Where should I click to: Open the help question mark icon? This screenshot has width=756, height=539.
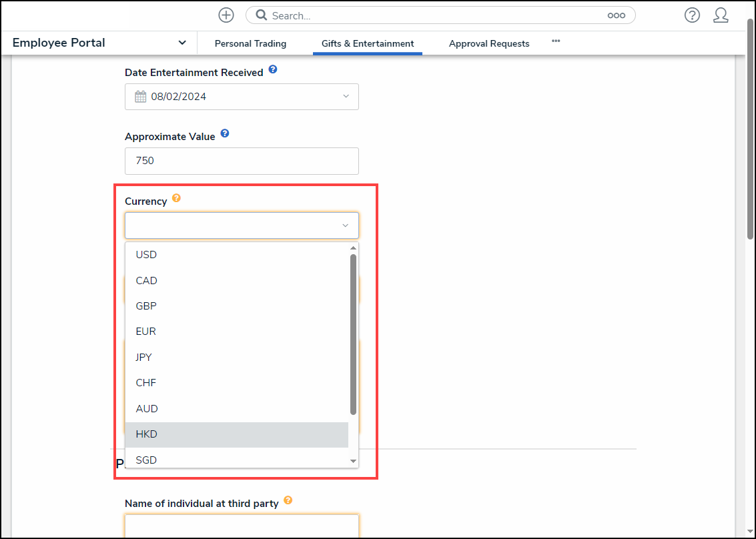point(692,15)
